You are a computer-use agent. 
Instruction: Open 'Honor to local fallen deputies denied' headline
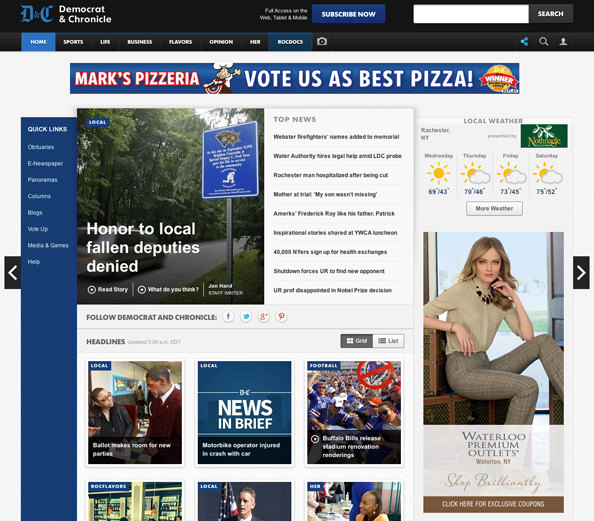click(143, 247)
